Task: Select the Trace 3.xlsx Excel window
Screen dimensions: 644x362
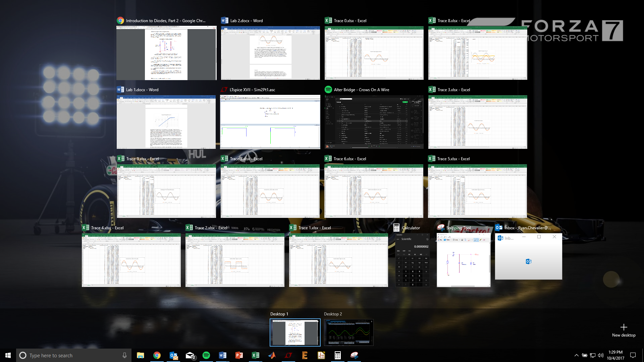Action: click(478, 122)
